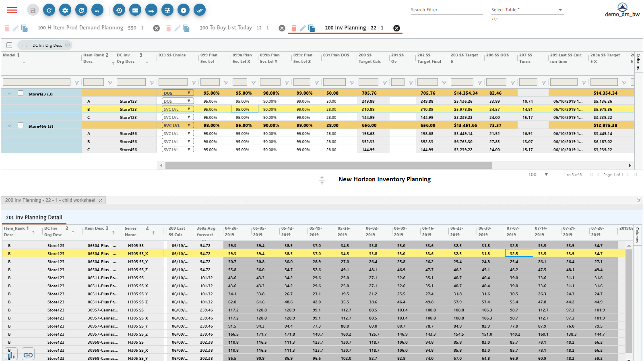This screenshot has height=361, width=644.
Task: Open the bar chart icon at bottom left
Action: tap(11, 355)
